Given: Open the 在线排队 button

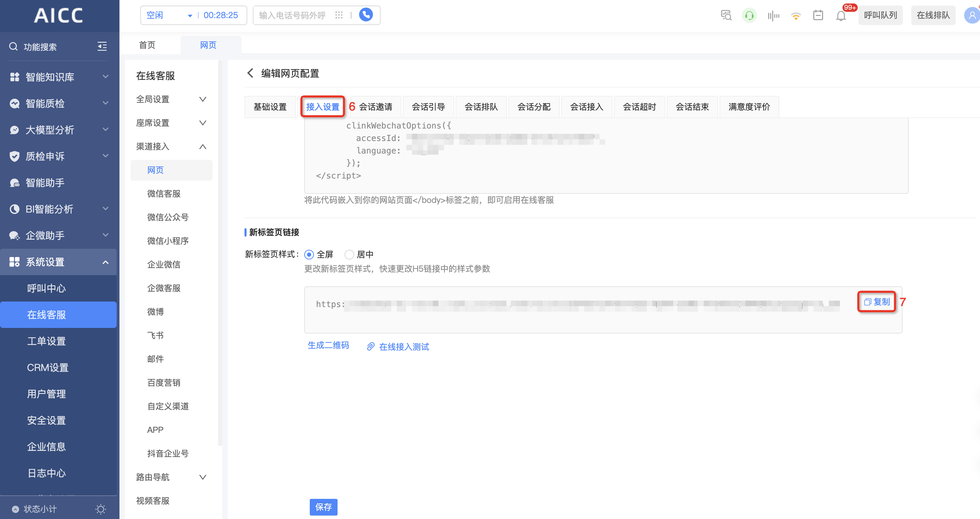Looking at the screenshot, I should 933,15.
